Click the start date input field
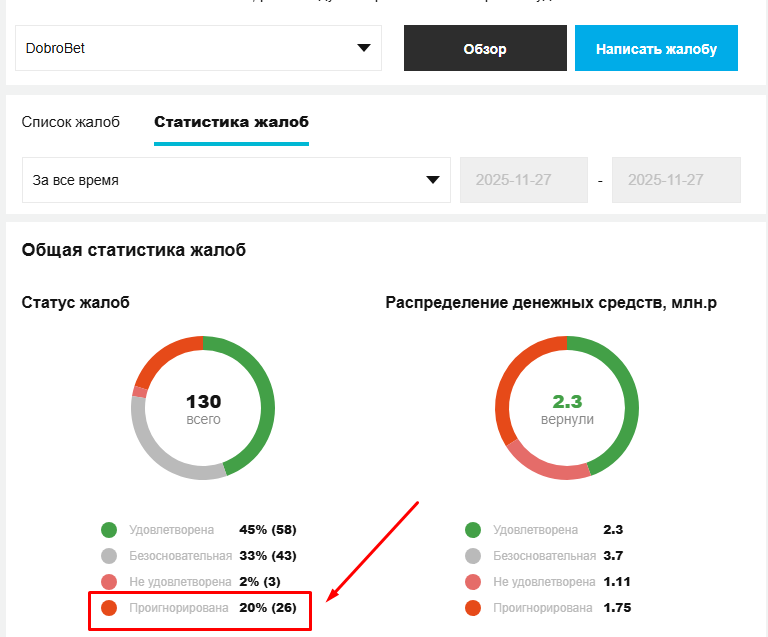768x637 pixels. (524, 180)
